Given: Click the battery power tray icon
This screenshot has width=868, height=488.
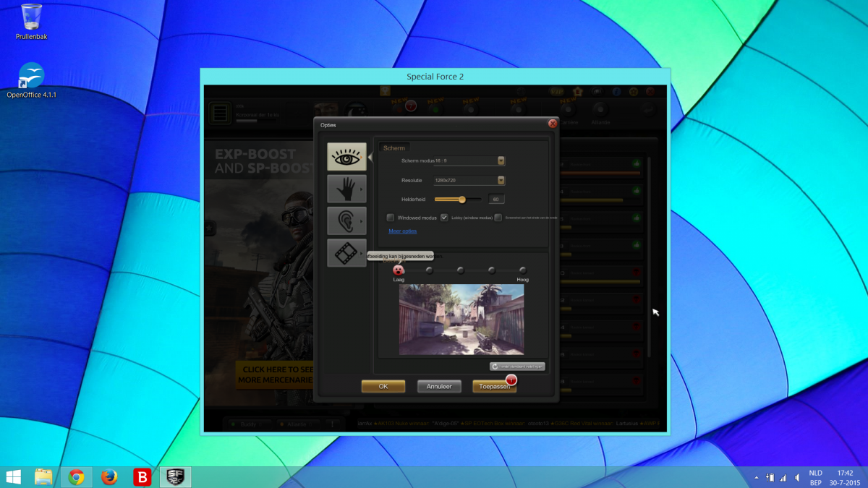Looking at the screenshot, I should click(770, 477).
